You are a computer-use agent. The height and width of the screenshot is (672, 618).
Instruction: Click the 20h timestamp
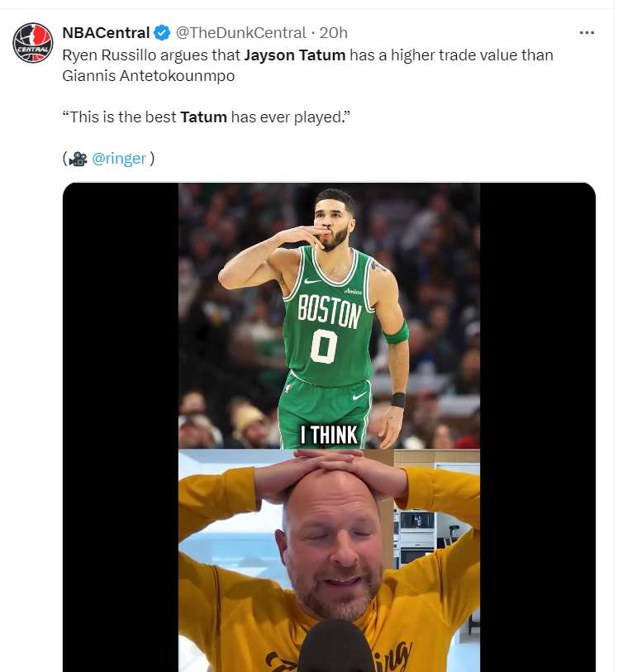tap(333, 33)
